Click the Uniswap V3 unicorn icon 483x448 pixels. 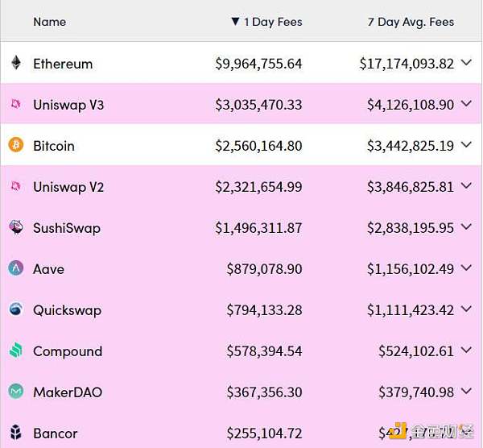[16, 104]
